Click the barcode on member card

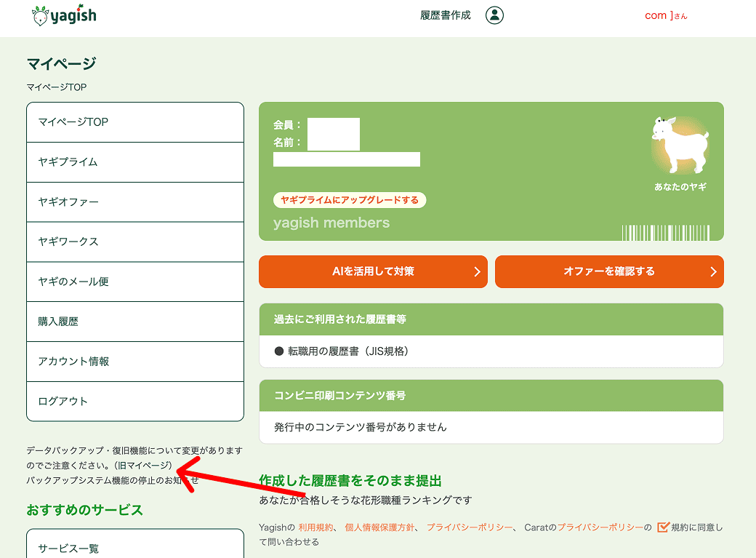coord(665,233)
